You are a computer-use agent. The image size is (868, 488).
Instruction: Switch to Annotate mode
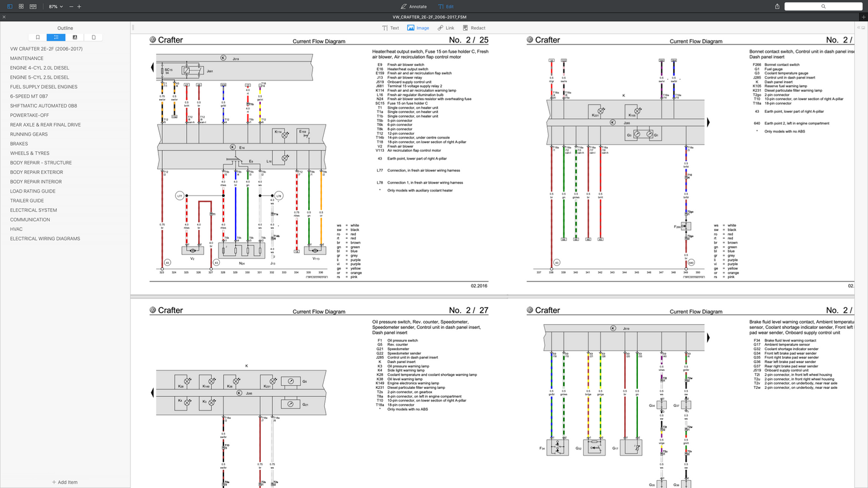point(413,7)
